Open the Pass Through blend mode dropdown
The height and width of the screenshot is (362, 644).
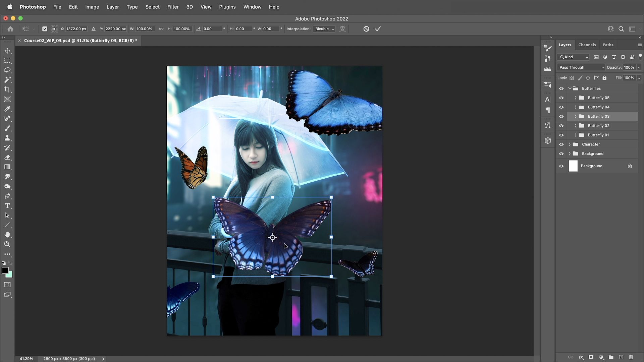click(x=581, y=67)
